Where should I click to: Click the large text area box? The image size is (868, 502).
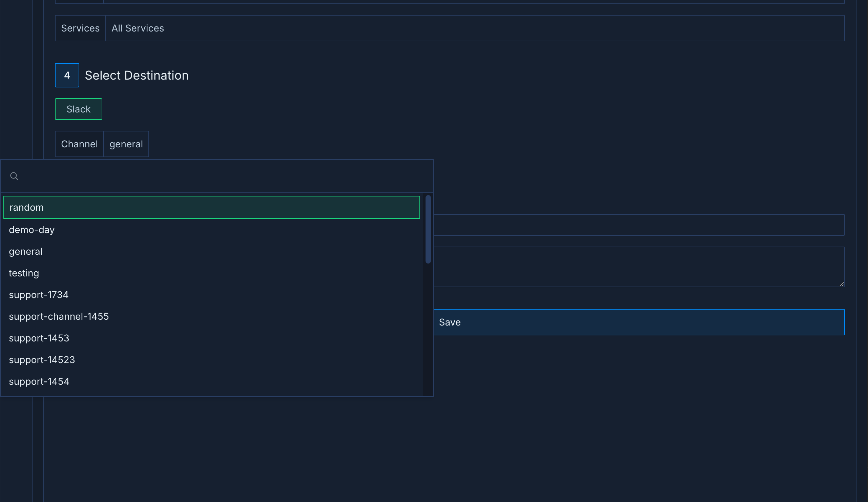[x=638, y=267]
